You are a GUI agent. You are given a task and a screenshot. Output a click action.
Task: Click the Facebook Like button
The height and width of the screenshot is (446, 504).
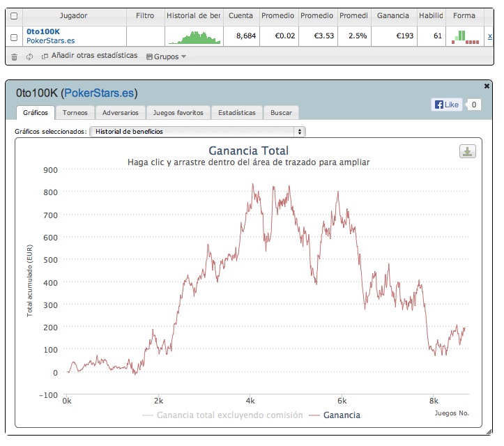pos(447,105)
